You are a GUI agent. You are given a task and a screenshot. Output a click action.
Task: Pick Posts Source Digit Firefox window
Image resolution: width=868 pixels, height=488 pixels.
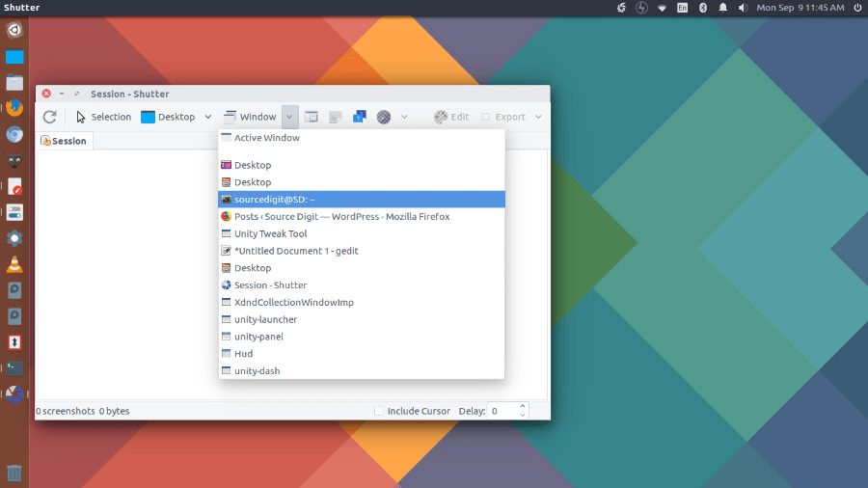coord(362,216)
